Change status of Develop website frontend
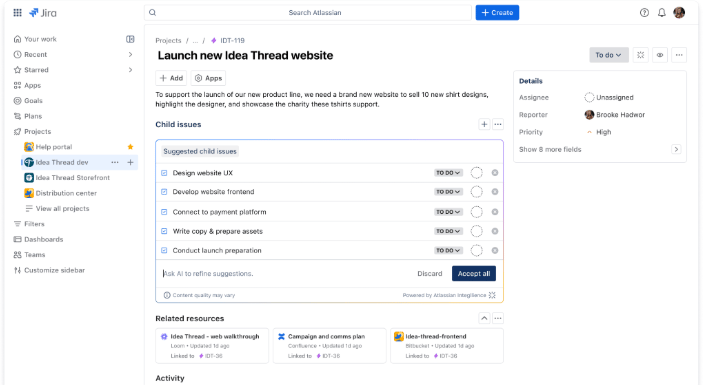703x388 pixels. 448,192
